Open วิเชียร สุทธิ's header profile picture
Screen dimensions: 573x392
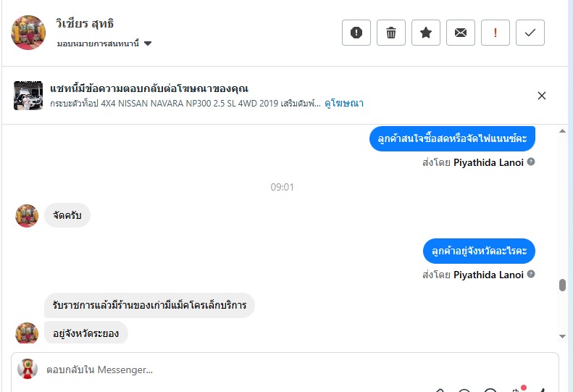[29, 33]
